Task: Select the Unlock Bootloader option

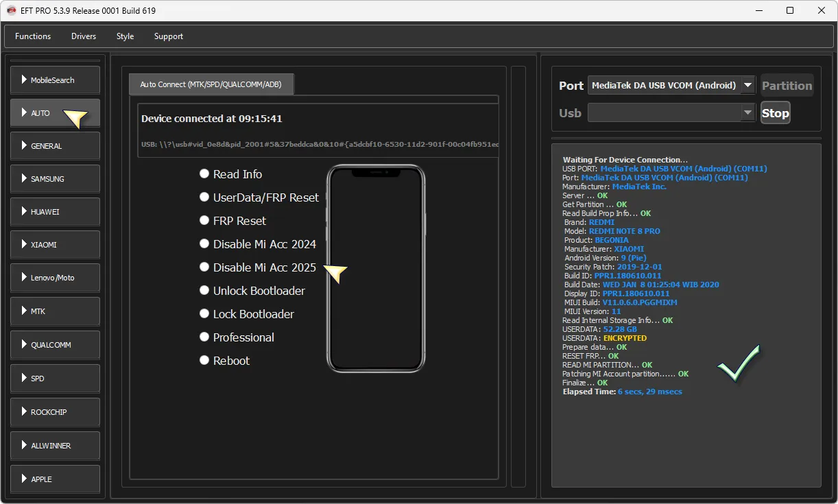Action: (204, 291)
